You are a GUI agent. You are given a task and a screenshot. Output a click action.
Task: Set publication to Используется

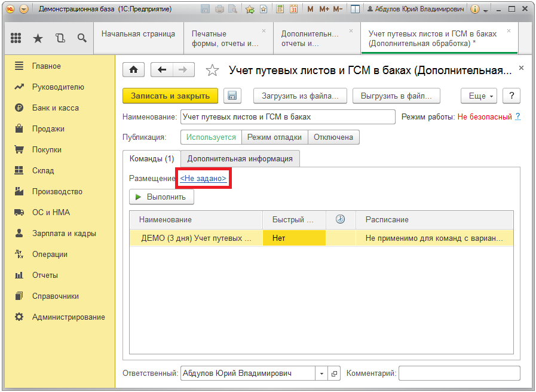[211, 137]
